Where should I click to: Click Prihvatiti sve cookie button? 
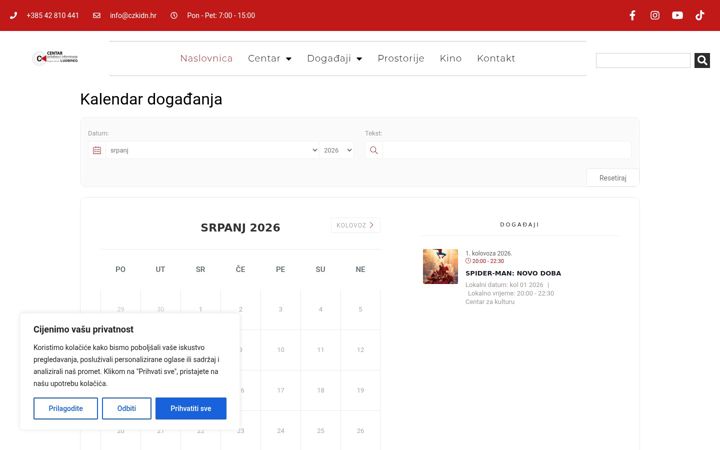[x=191, y=408]
